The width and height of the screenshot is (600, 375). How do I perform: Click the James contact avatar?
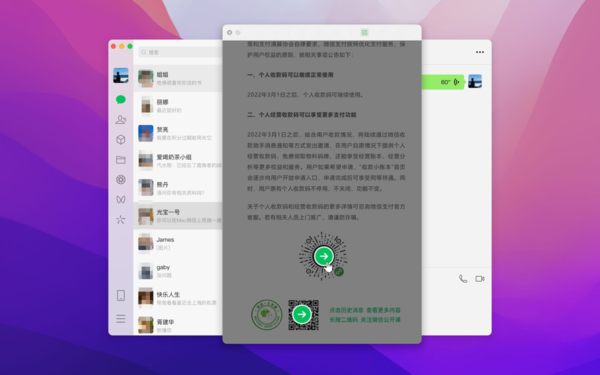(x=146, y=243)
